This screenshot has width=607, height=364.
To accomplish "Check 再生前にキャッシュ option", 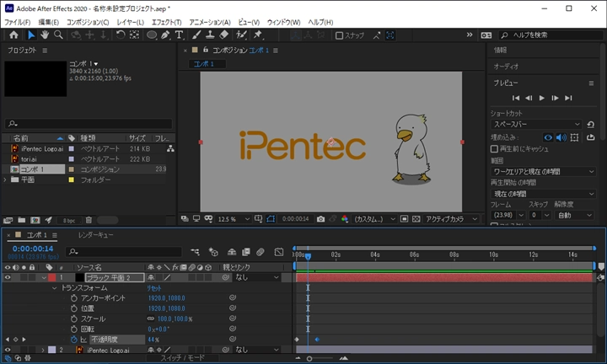I will pyautogui.click(x=495, y=148).
